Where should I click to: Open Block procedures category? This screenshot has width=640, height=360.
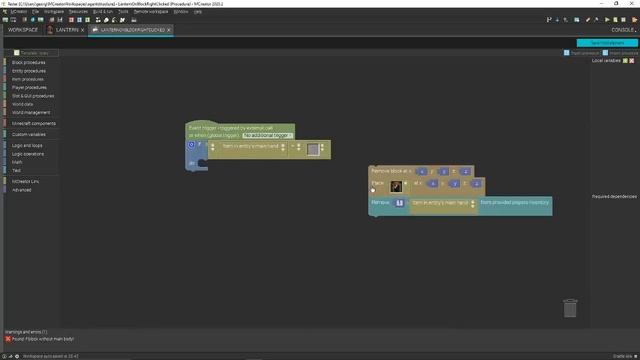(29, 62)
